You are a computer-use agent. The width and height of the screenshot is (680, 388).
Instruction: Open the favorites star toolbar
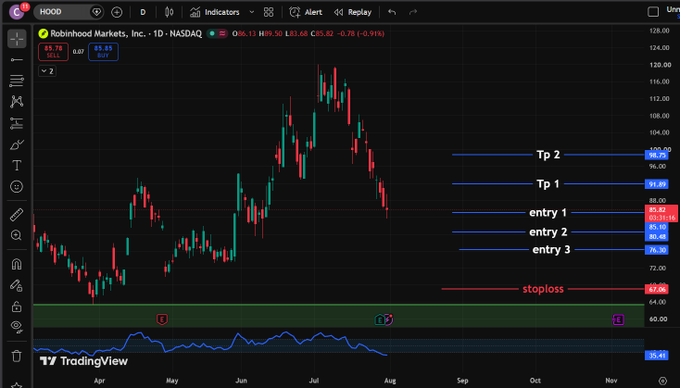[x=16, y=385]
